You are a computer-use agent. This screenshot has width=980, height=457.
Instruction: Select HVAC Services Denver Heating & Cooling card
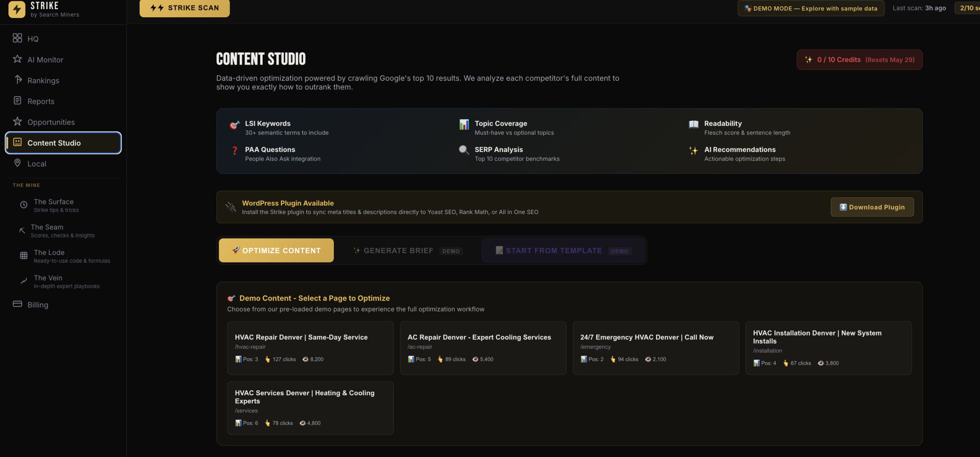click(x=310, y=408)
